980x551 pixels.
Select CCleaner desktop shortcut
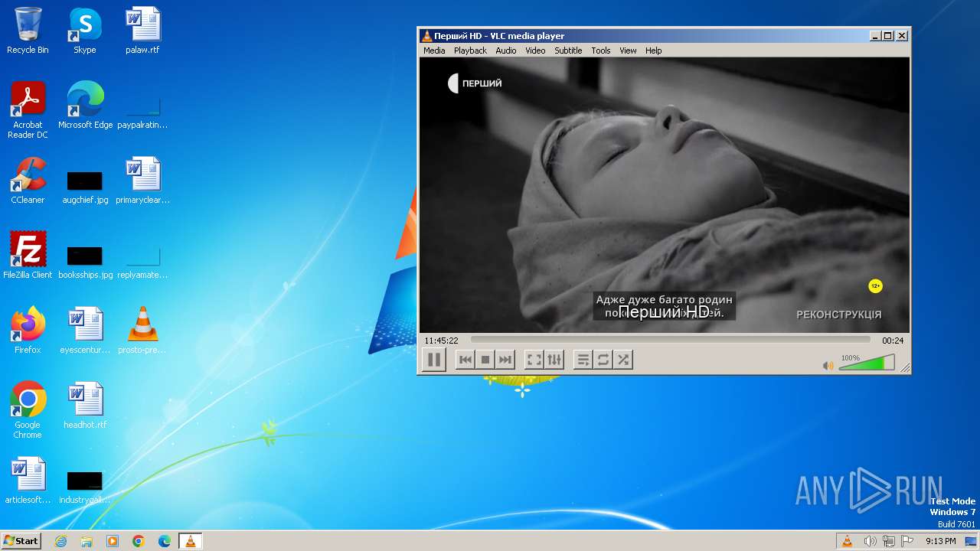click(x=28, y=181)
